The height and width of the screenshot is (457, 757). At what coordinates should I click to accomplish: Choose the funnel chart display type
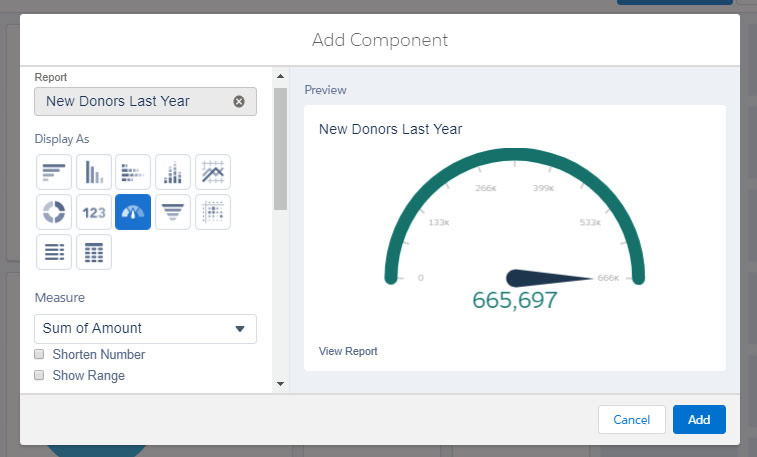pos(173,212)
